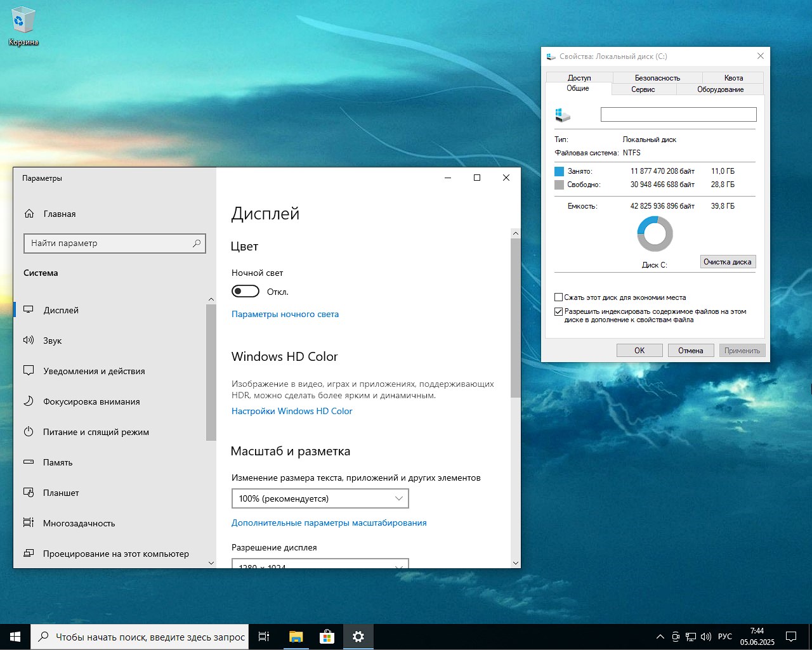Click the Settings content scrollbar thumb

515,318
